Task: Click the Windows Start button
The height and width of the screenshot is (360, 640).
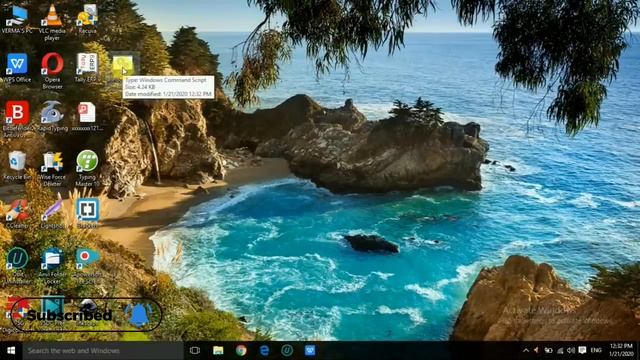Action: pyautogui.click(x=11, y=350)
